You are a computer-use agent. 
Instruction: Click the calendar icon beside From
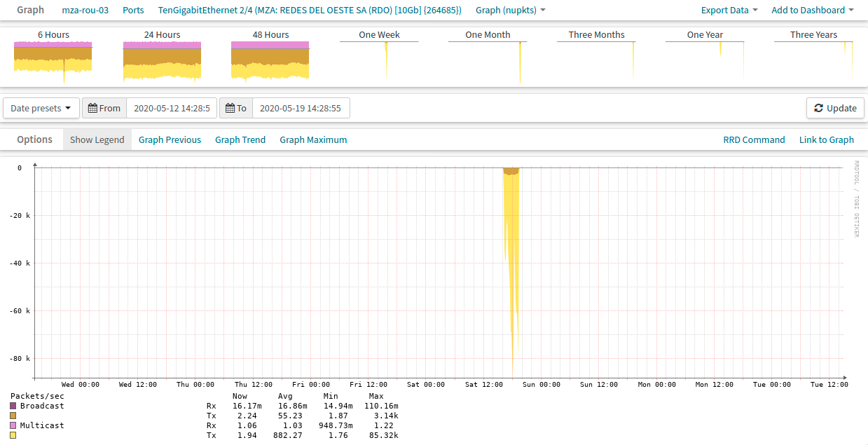coord(92,108)
